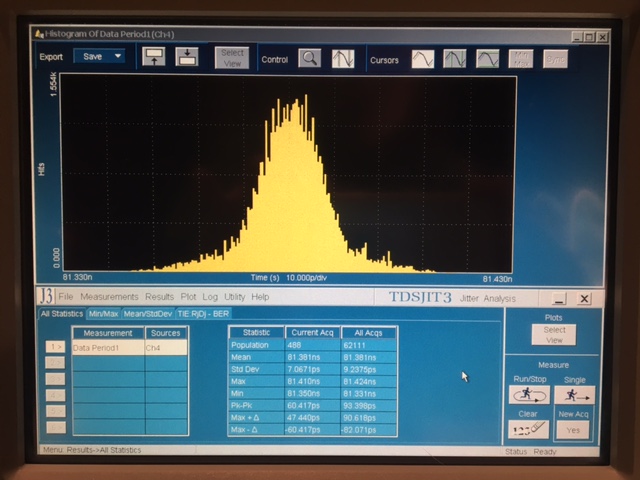Open the Plot menu
This screenshot has height=480, width=640.
188,297
